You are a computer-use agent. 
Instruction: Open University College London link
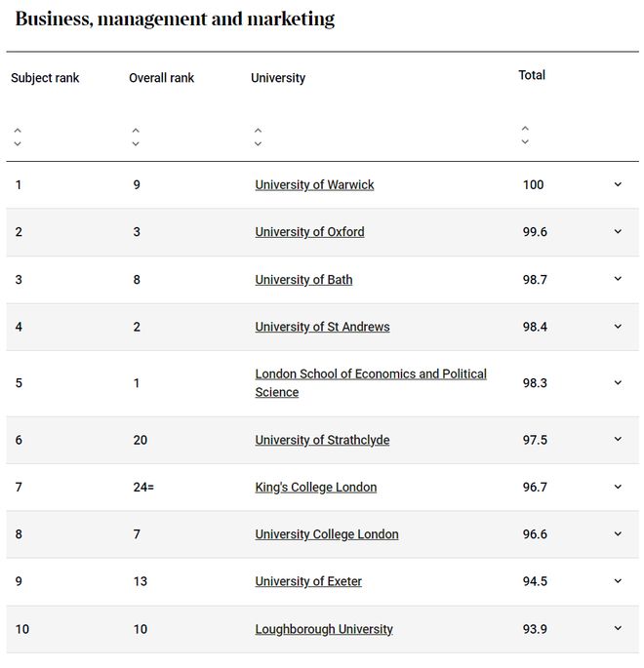coord(327,534)
